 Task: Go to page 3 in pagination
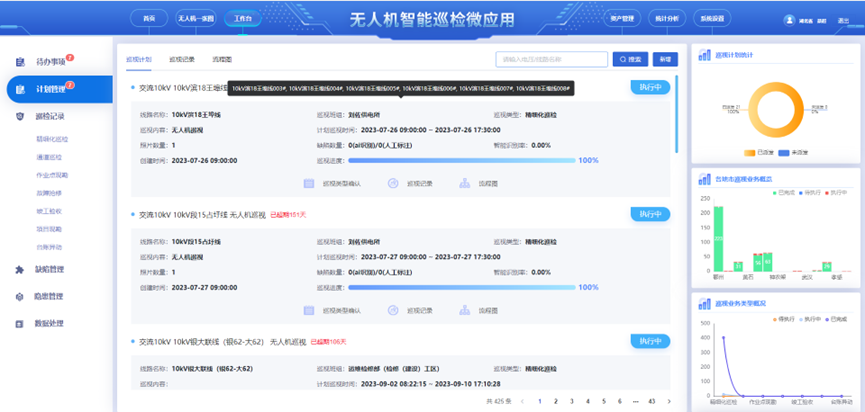[x=572, y=402]
